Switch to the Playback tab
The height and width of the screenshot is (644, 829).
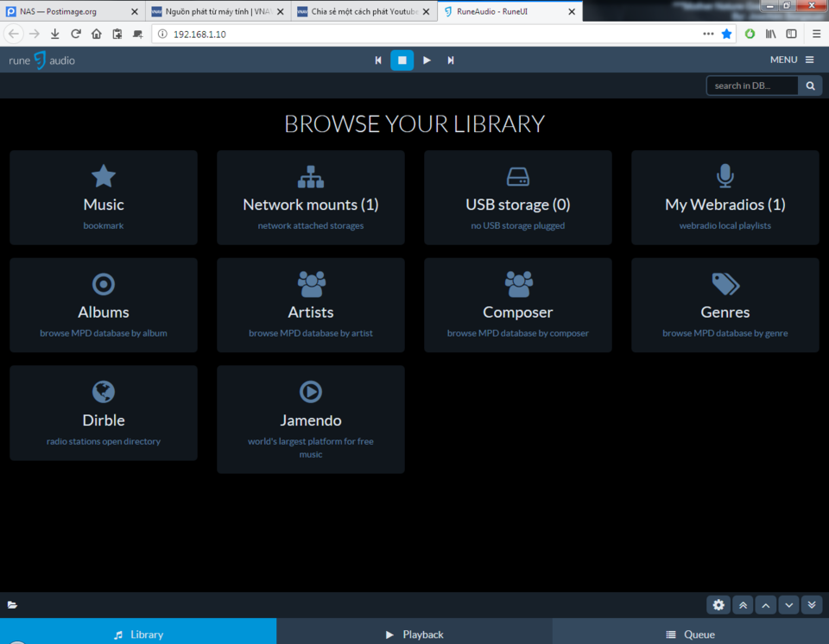pos(414,631)
